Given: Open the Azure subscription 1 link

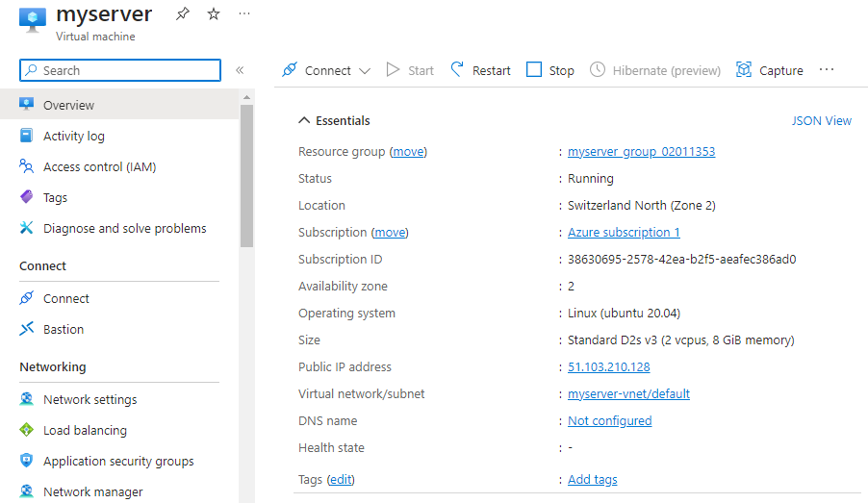Looking at the screenshot, I should (624, 233).
